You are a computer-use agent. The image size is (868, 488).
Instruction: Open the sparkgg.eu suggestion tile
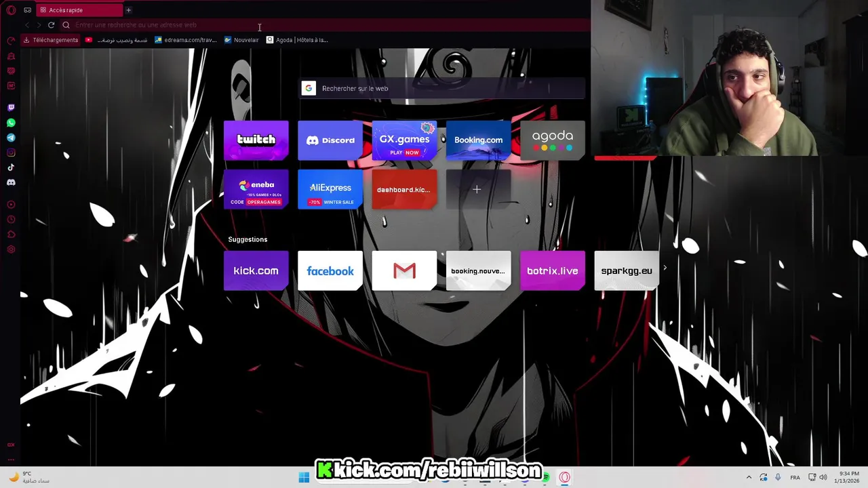627,270
